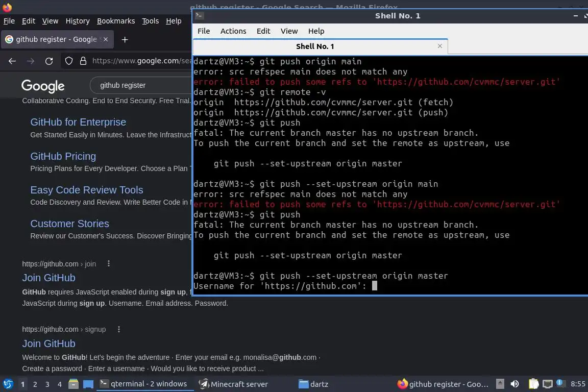Switch to virtual desktop 2
The width and height of the screenshot is (588, 392).
coord(35,384)
